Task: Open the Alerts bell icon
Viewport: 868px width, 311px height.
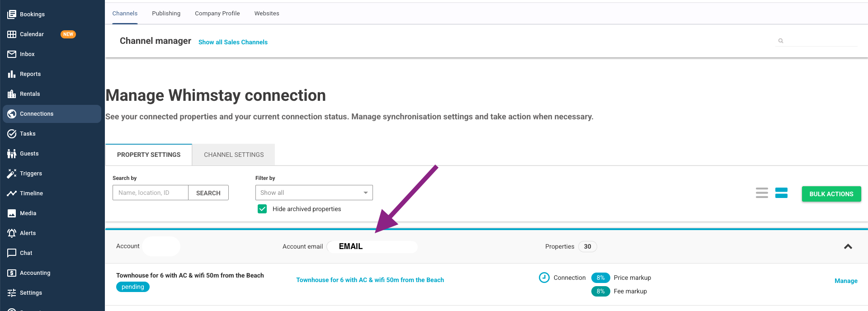Action: tap(12, 233)
